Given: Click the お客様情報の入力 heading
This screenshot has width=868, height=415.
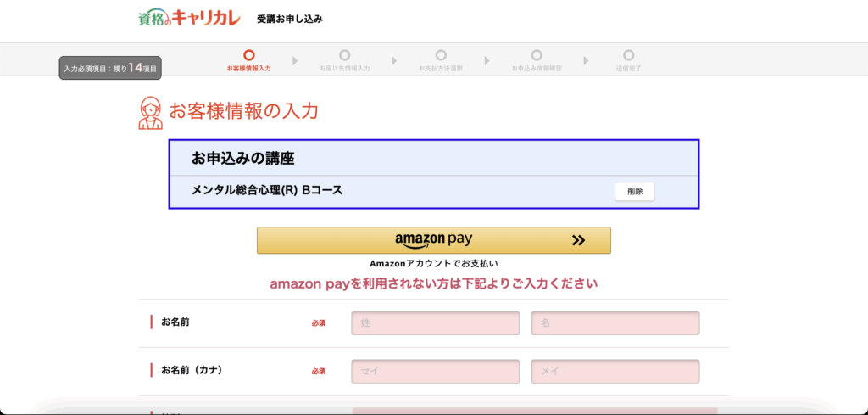Looking at the screenshot, I should coord(243,111).
